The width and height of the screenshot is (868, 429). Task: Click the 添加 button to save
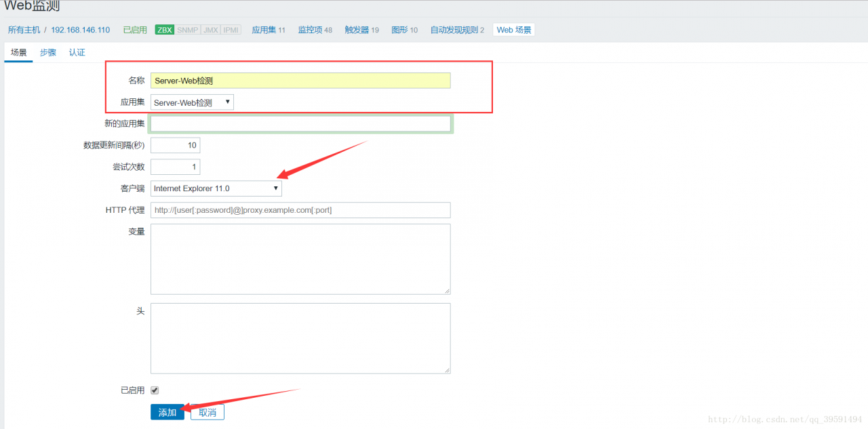tap(167, 411)
